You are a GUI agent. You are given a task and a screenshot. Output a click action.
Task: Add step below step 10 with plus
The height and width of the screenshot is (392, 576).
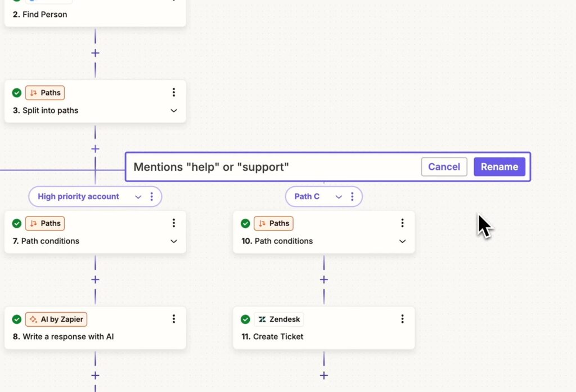click(323, 280)
